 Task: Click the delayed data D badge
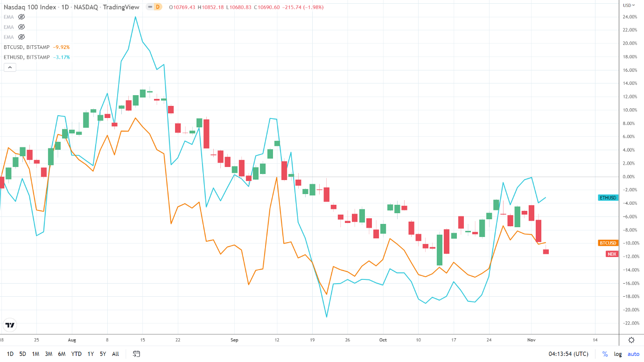(x=158, y=7)
